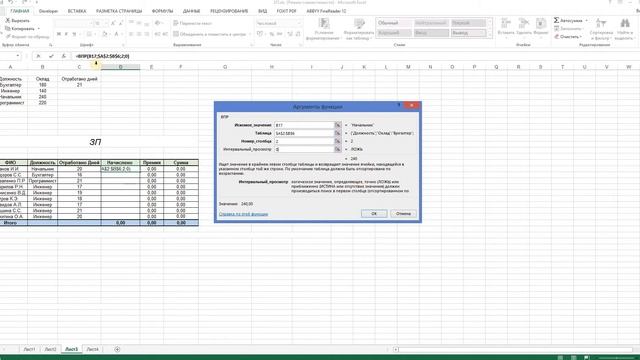640x360 pixels.
Task: Click the Cut (Вырезать) scissors icon
Action: coord(8,20)
